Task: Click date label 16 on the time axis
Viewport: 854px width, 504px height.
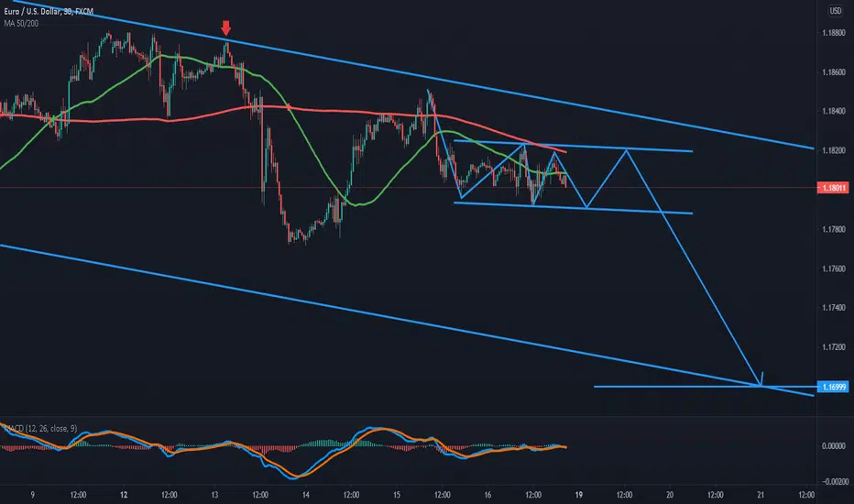Action: click(x=487, y=495)
